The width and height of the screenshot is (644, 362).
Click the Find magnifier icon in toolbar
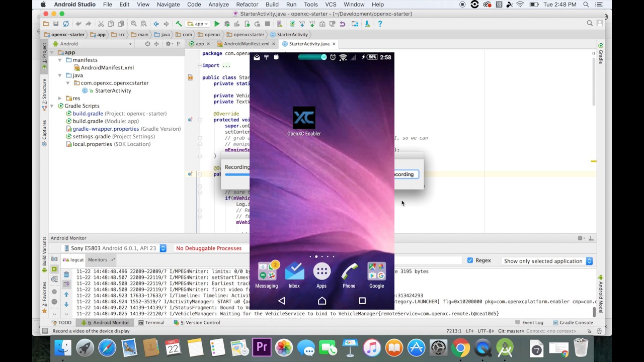[x=134, y=24]
